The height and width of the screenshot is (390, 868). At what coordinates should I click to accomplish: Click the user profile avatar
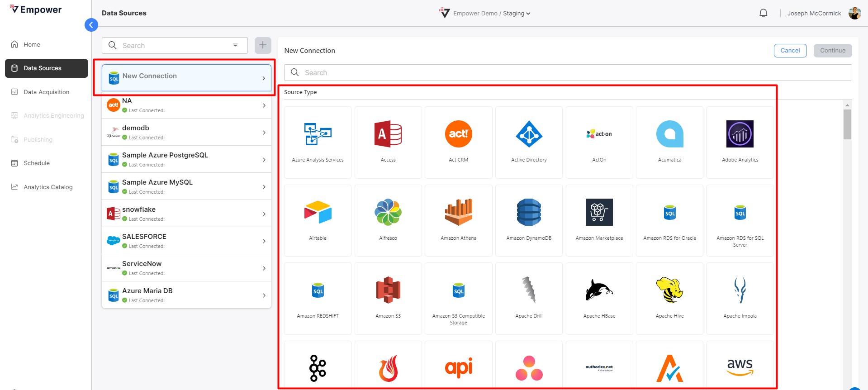[x=854, y=13]
